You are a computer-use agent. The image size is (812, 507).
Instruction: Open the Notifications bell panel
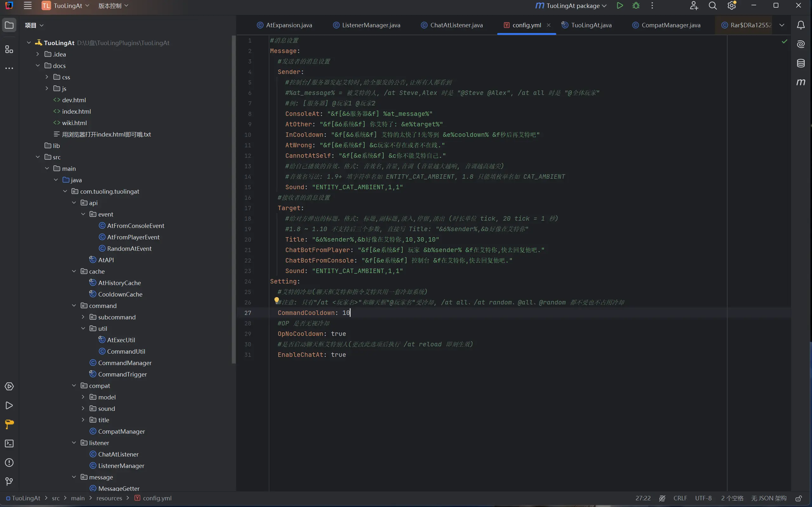coord(801,25)
